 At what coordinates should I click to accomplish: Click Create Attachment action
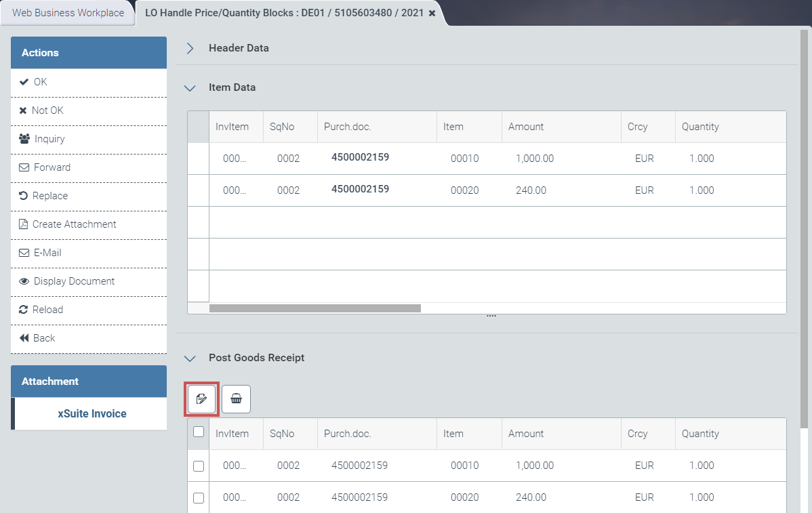74,224
